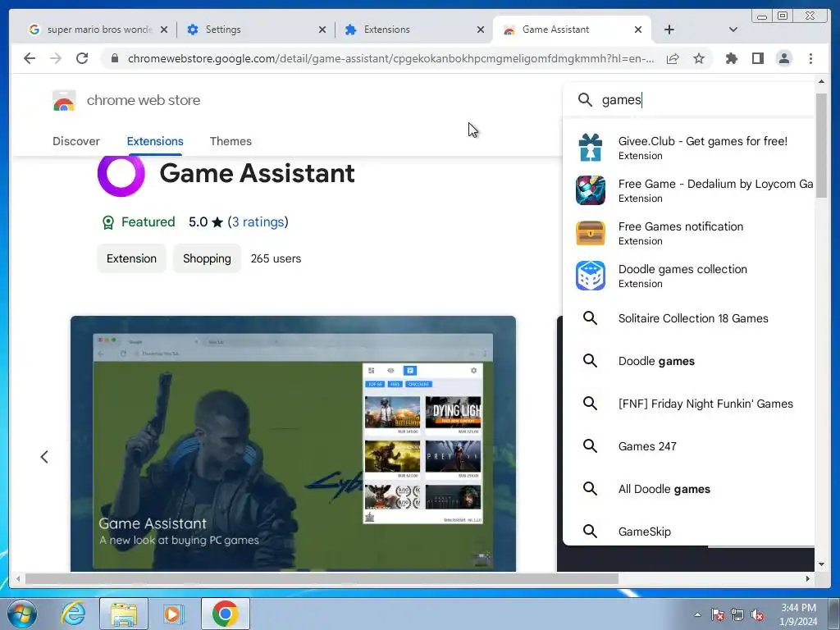
Task: Open the Extensions puzzle icon in toolbar
Action: [731, 58]
